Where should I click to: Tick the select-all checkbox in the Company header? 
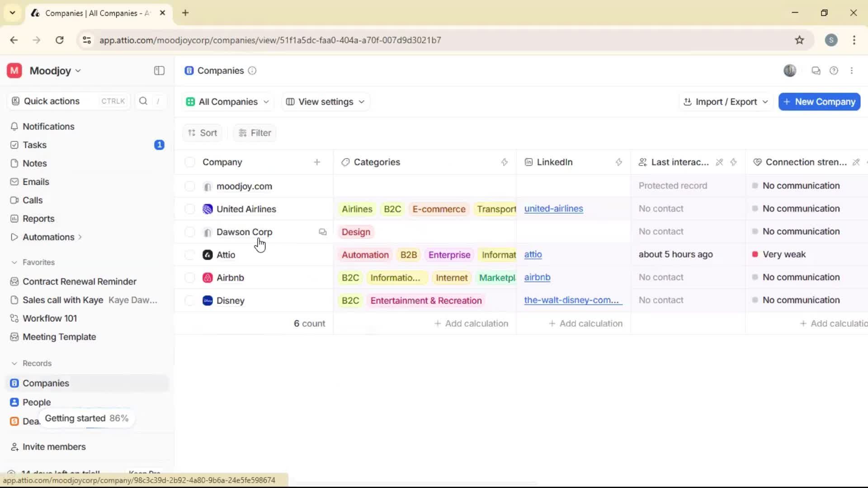[x=189, y=162]
